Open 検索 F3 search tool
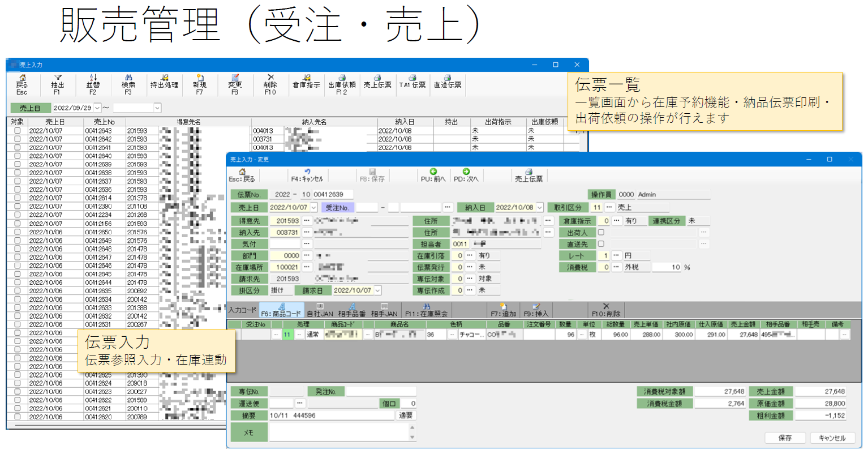868x458 pixels. (x=128, y=84)
